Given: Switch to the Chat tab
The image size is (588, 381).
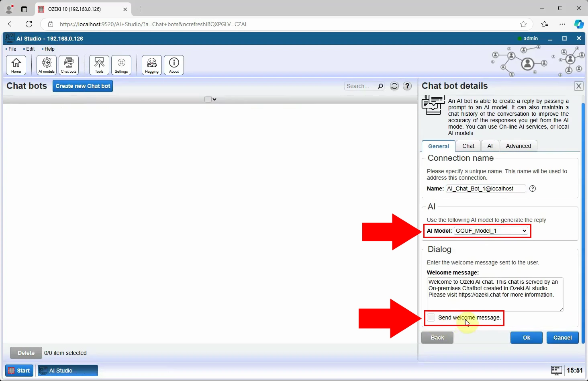Looking at the screenshot, I should pyautogui.click(x=468, y=146).
